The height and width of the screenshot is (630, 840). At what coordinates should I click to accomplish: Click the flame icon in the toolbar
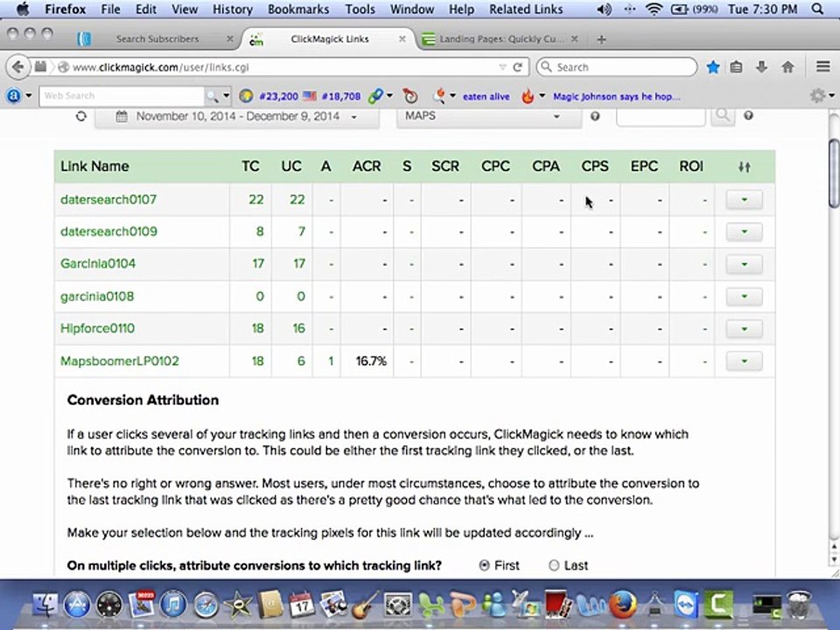528,96
